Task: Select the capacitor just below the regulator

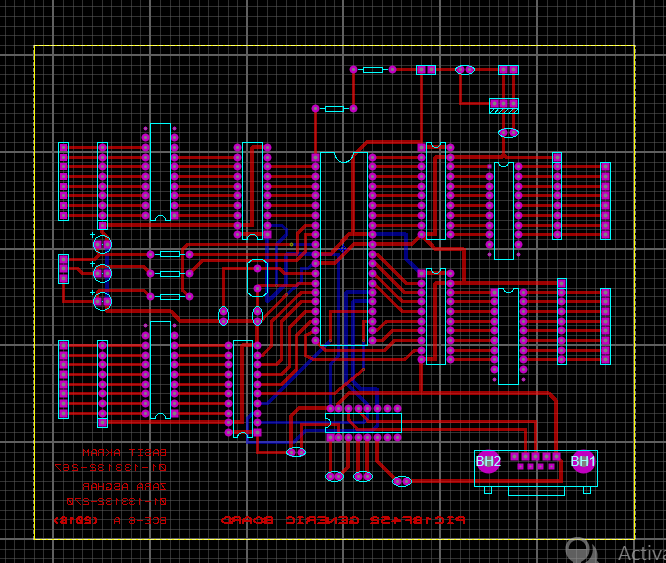Action: (x=508, y=133)
